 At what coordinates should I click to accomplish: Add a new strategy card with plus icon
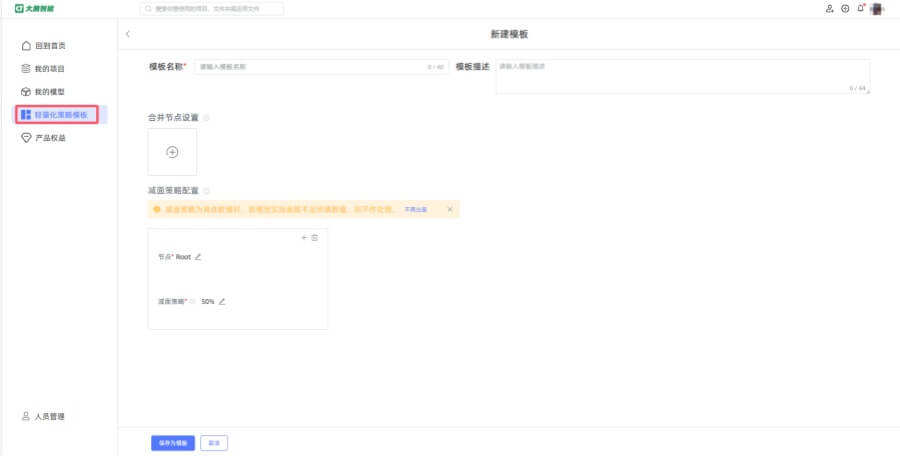(x=304, y=238)
